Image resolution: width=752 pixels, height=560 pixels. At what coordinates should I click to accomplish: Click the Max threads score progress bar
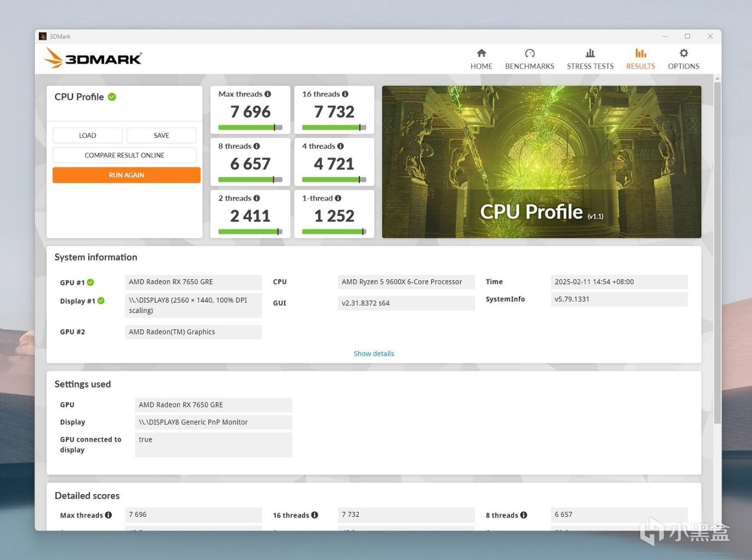tap(250, 128)
